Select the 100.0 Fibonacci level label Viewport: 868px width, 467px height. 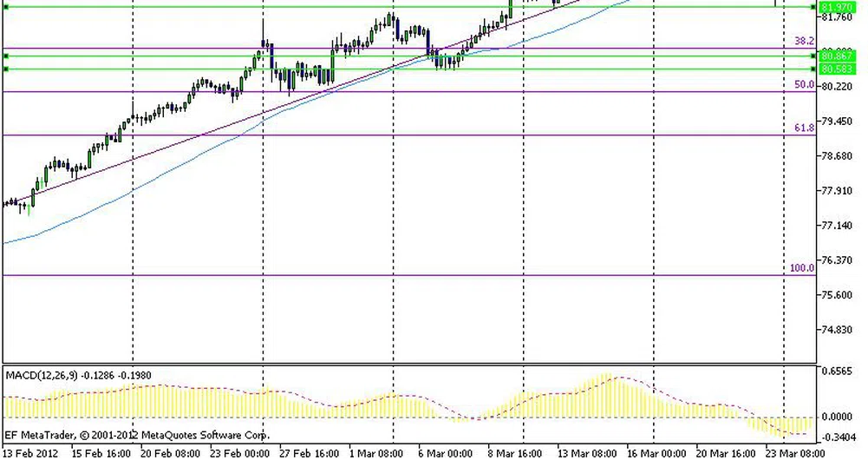click(x=802, y=269)
